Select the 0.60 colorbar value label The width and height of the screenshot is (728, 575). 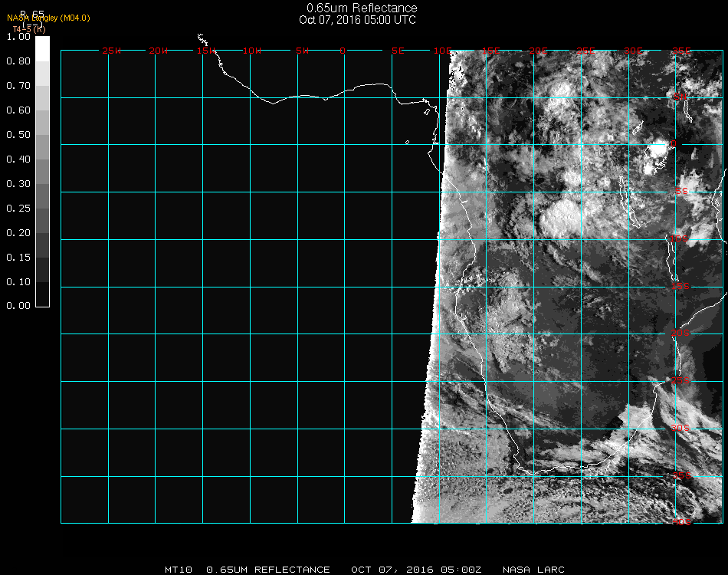[x=18, y=110]
